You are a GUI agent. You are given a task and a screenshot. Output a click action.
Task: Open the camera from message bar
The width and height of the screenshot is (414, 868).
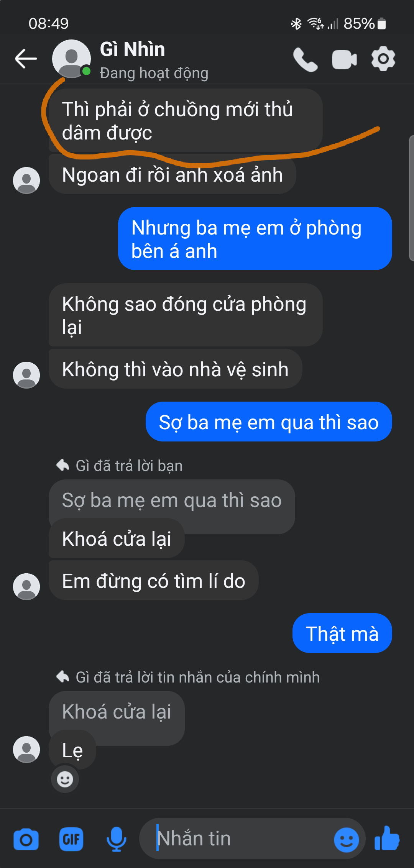click(x=26, y=839)
